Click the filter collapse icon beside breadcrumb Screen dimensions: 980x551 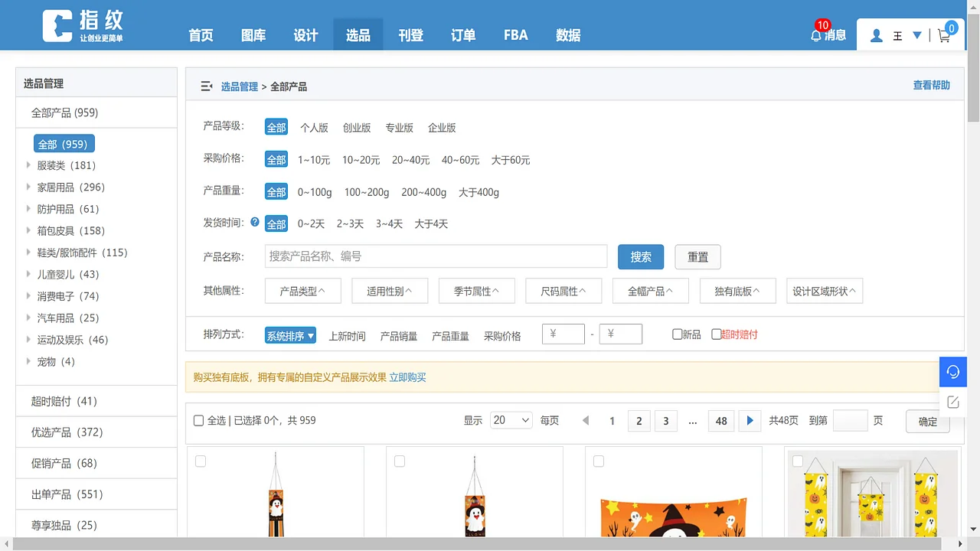206,86
